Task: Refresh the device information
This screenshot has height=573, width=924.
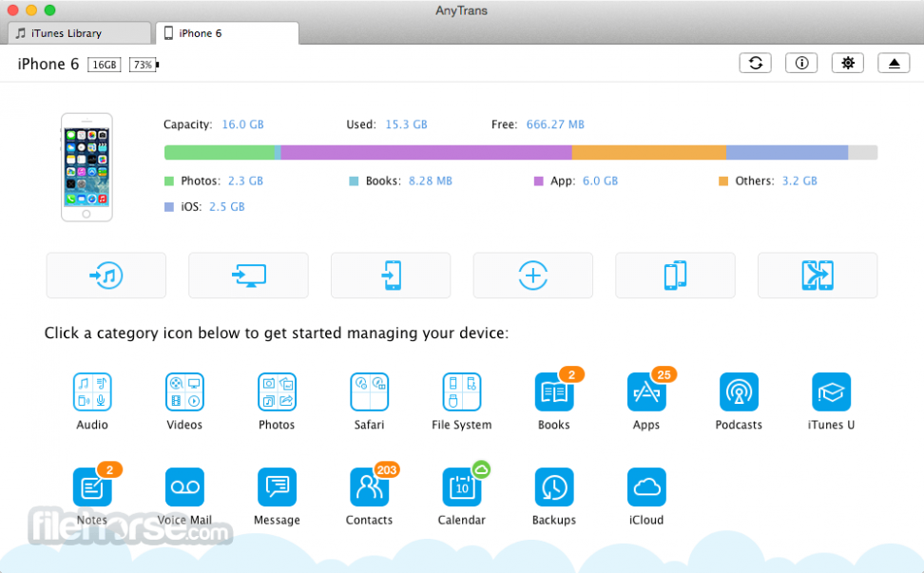Action: click(755, 62)
